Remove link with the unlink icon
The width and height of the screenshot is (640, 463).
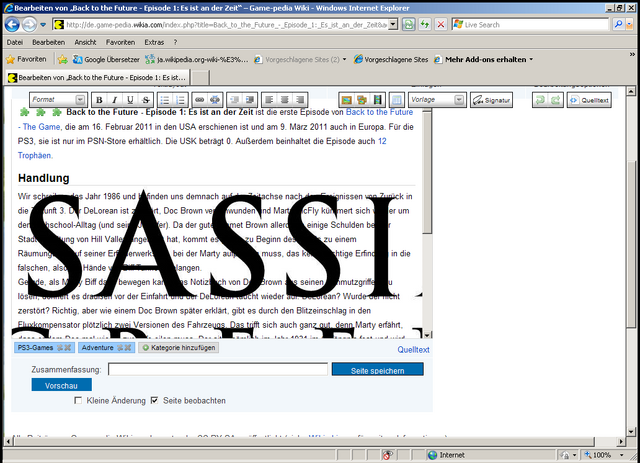[x=215, y=100]
